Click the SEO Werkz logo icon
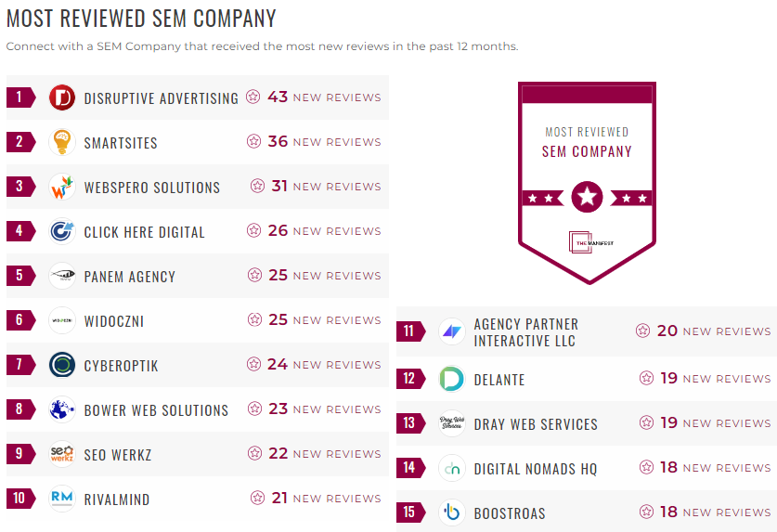This screenshot has height=532, width=777. coord(62,454)
